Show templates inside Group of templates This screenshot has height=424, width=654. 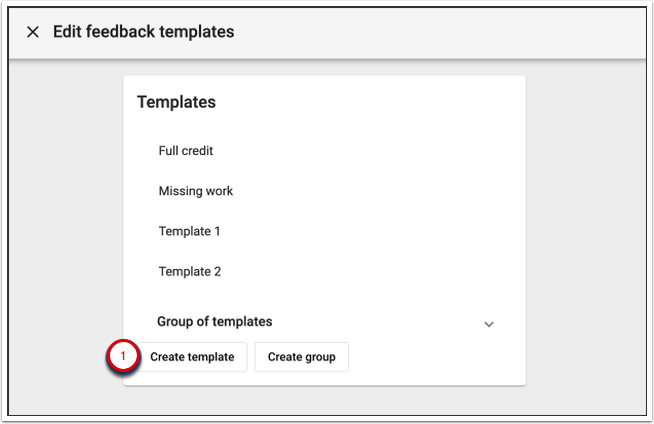pos(489,324)
